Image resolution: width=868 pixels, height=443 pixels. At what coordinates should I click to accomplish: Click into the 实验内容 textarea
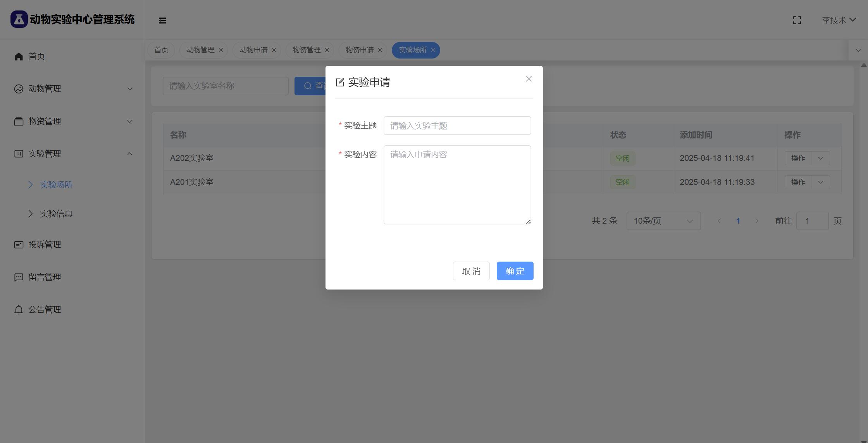457,185
